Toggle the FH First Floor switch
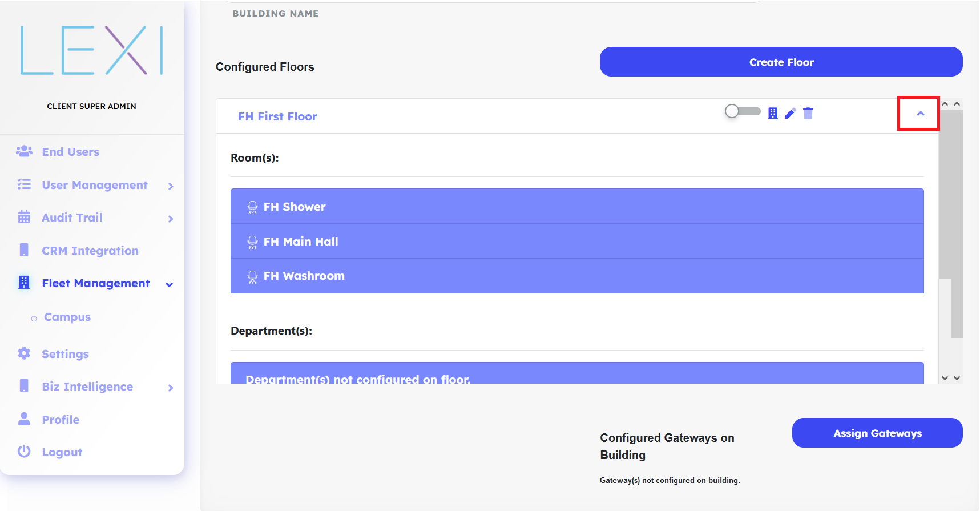 point(742,111)
